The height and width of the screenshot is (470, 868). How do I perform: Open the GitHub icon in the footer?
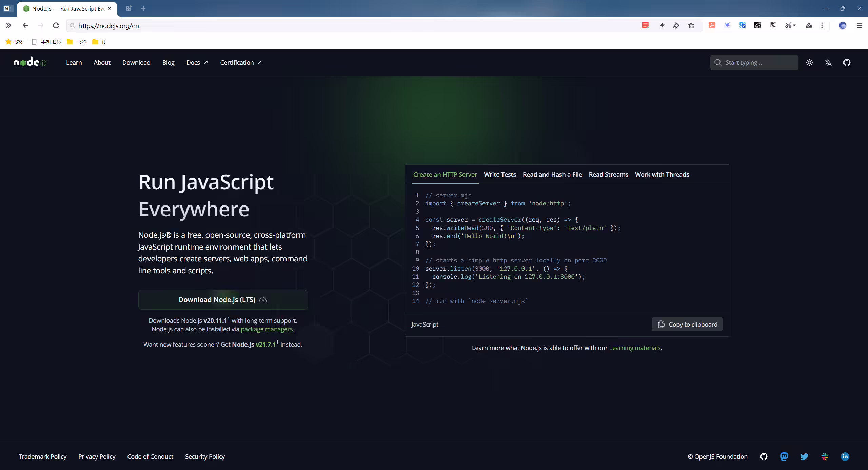764,456
